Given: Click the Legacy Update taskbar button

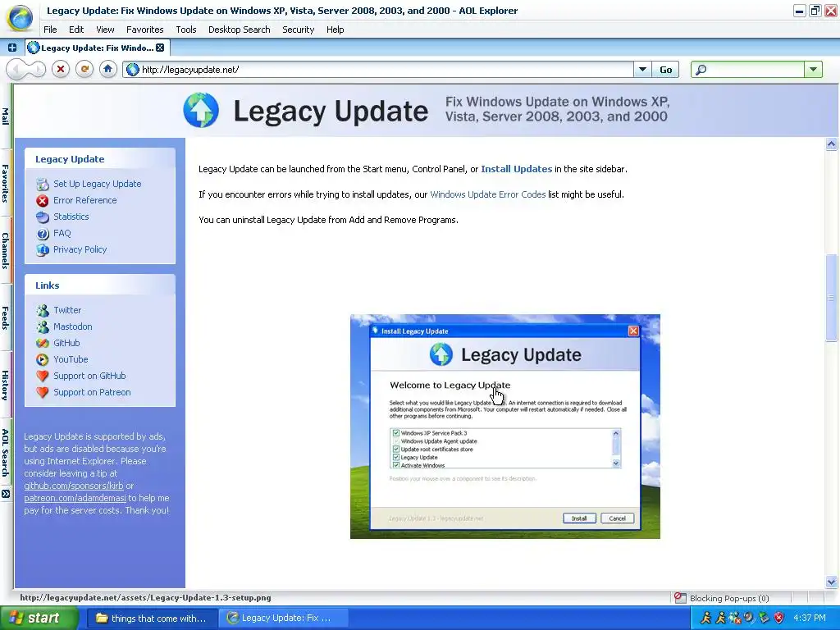Looking at the screenshot, I should 284,619.
